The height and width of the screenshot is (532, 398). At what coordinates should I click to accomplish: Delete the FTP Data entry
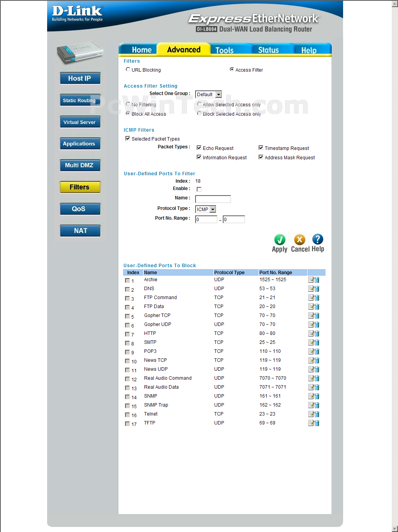317,307
